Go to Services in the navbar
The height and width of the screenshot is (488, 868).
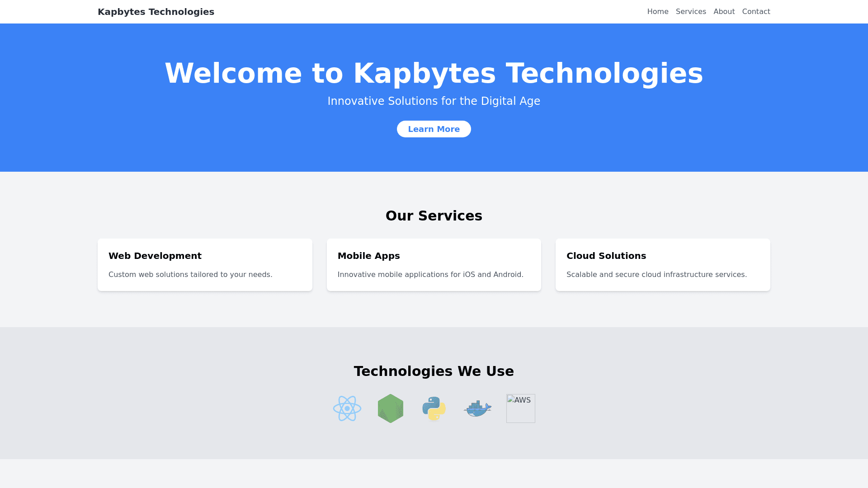point(691,12)
